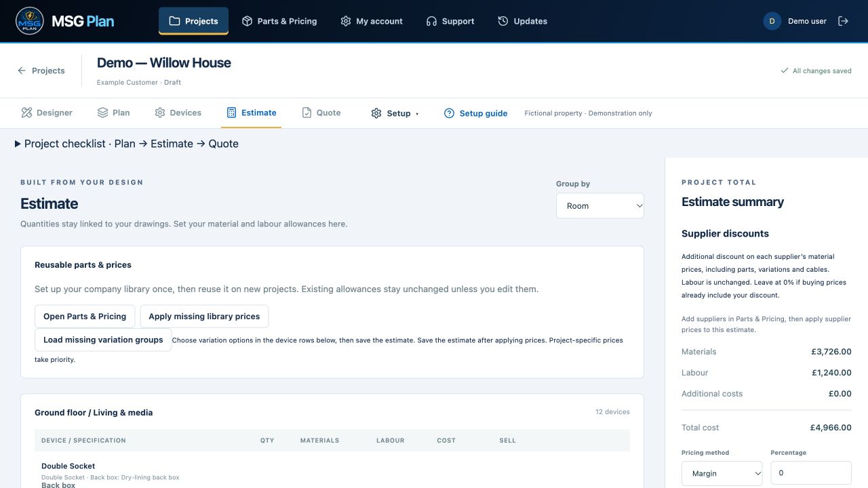Click the question mark Setup guide icon
868x488 pixels.
coord(449,113)
